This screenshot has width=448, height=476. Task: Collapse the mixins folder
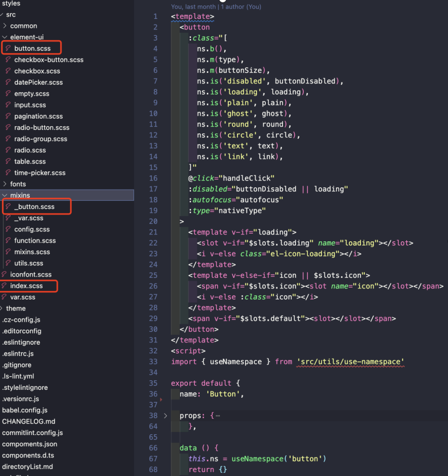(x=5, y=195)
